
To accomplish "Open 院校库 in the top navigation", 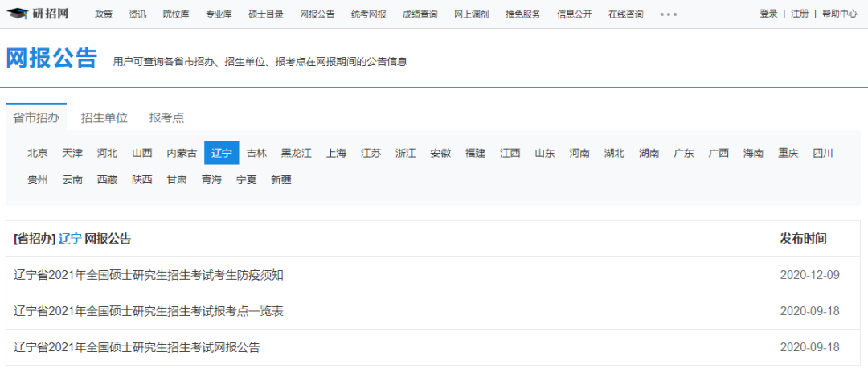I will point(176,14).
